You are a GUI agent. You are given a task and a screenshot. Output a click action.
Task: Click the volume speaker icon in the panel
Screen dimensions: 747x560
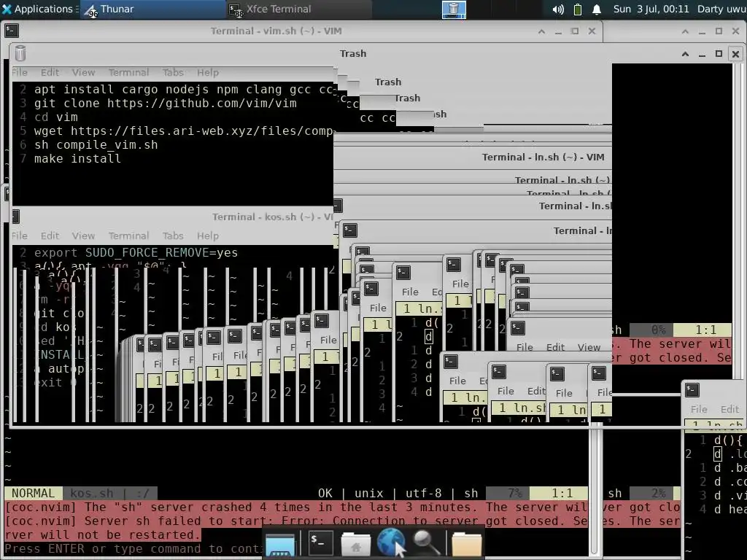click(x=558, y=9)
